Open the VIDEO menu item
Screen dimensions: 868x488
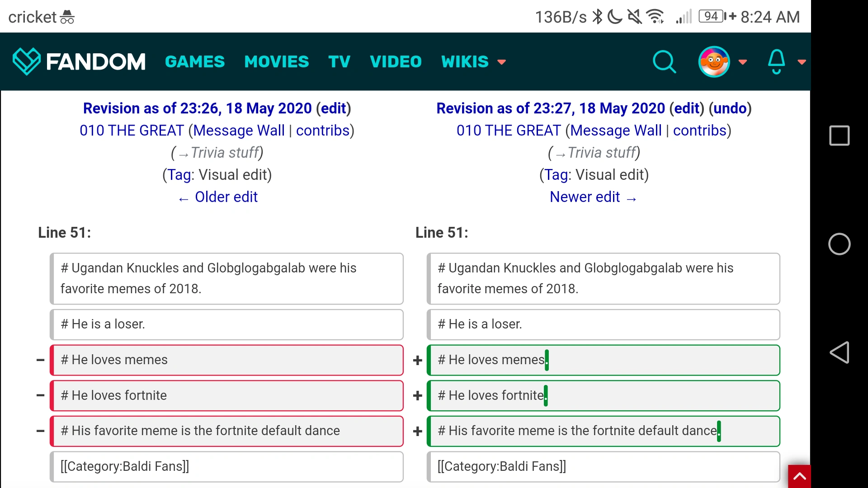coord(396,61)
